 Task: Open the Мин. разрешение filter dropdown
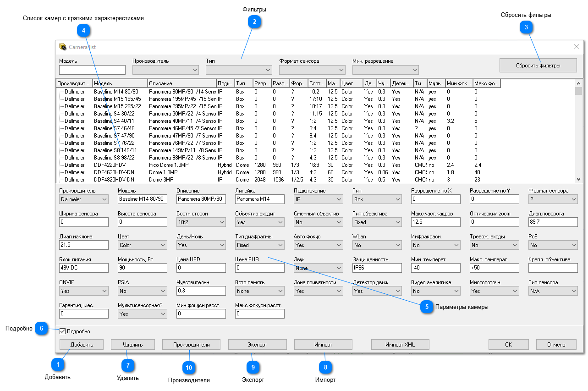[x=385, y=70]
